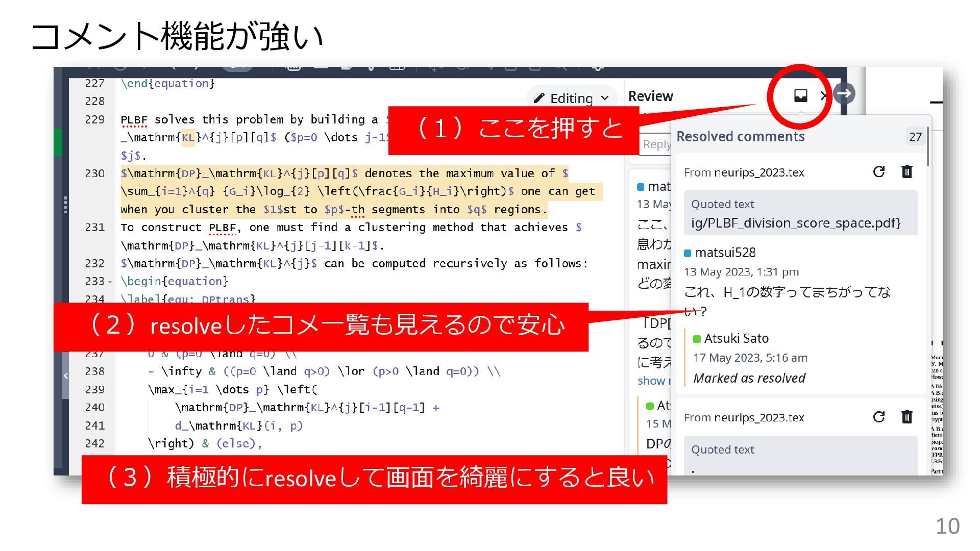980x551 pixels.
Task: Close the Review panel with the X
Action: tap(823, 95)
